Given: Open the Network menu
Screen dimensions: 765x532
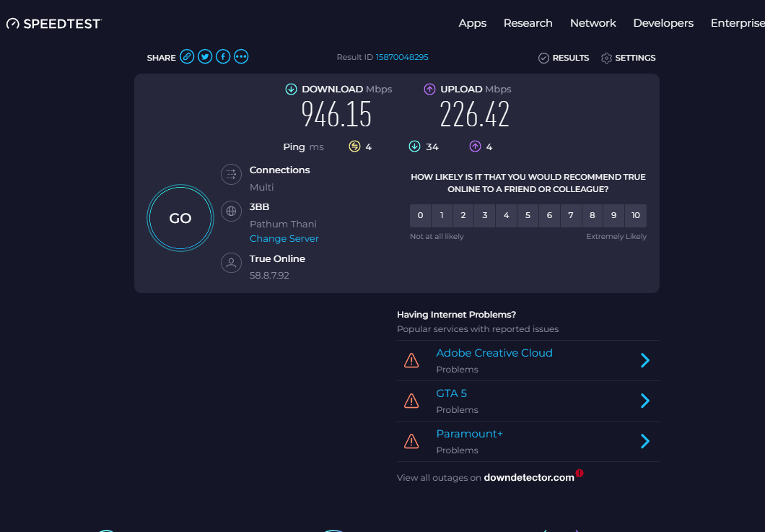Looking at the screenshot, I should tap(593, 23).
